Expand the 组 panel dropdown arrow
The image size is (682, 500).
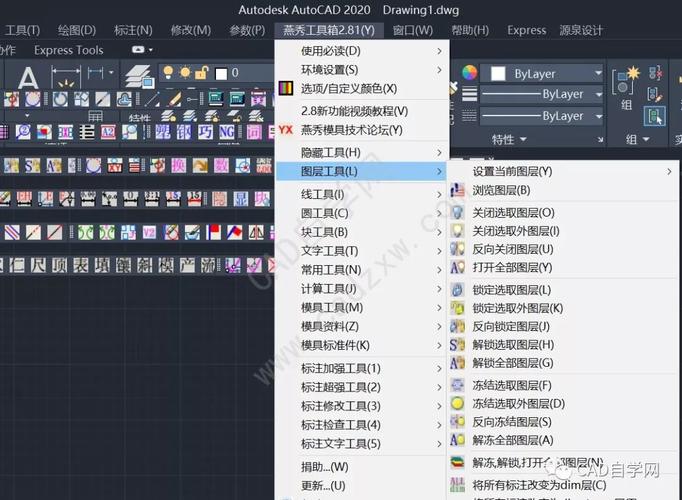click(646, 139)
